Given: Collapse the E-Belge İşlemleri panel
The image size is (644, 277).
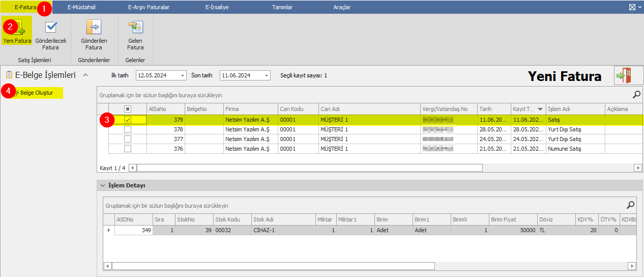Looking at the screenshot, I should click(85, 75).
